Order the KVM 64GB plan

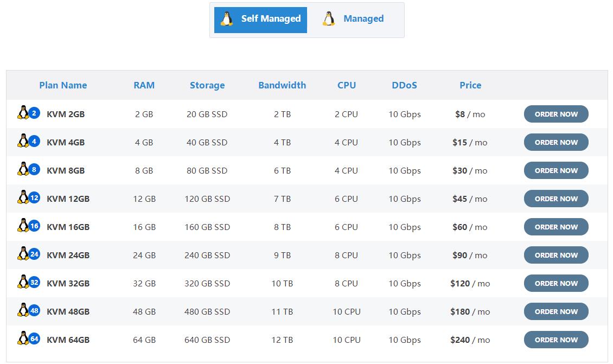556,340
